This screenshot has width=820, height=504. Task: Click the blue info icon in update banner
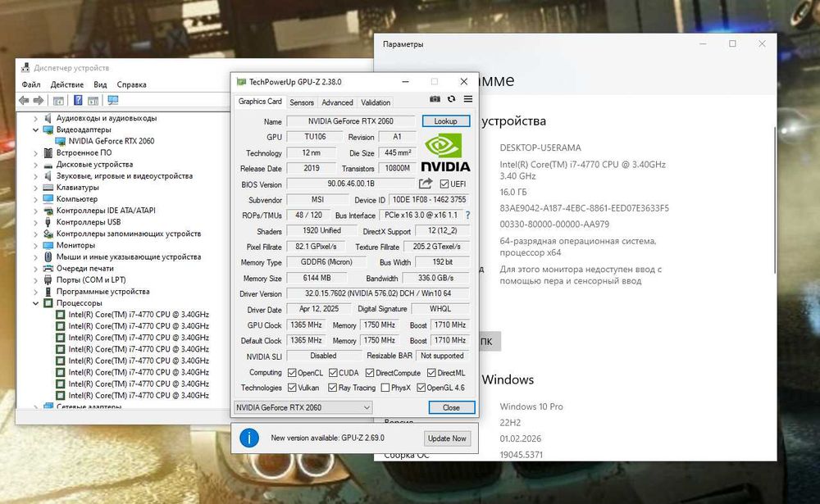pos(249,438)
